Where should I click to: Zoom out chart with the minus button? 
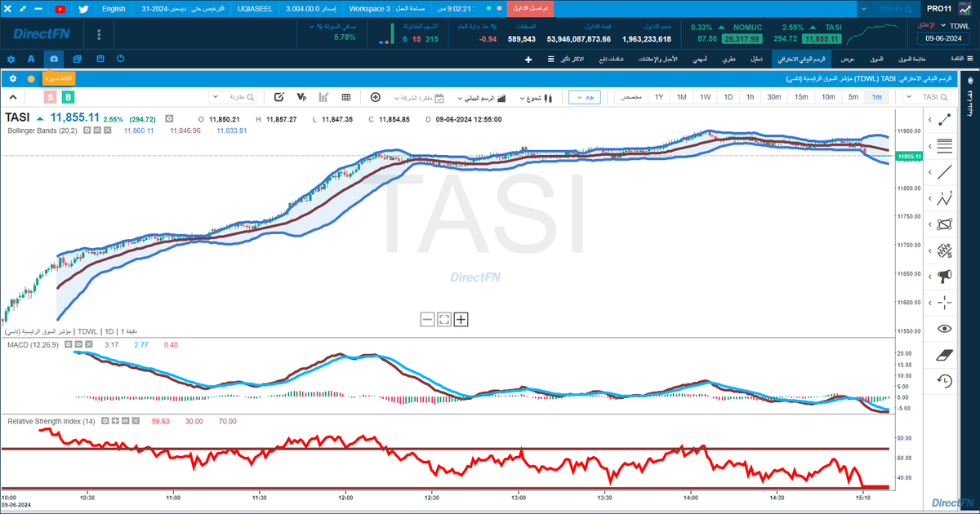(427, 319)
